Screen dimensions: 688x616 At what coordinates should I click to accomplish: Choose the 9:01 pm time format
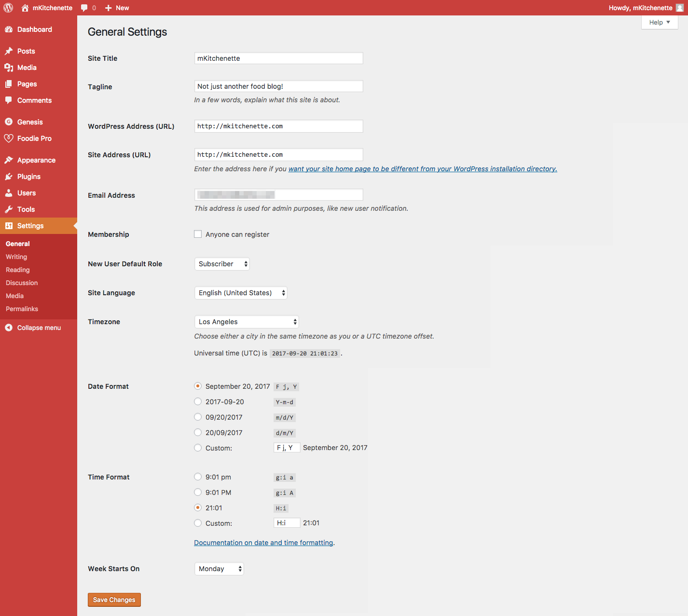pyautogui.click(x=198, y=477)
